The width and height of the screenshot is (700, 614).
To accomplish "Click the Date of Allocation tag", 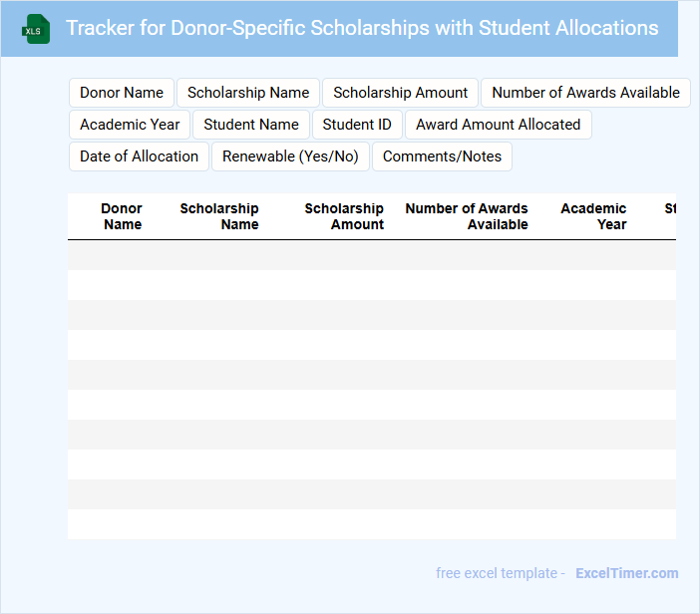I will coord(139,156).
